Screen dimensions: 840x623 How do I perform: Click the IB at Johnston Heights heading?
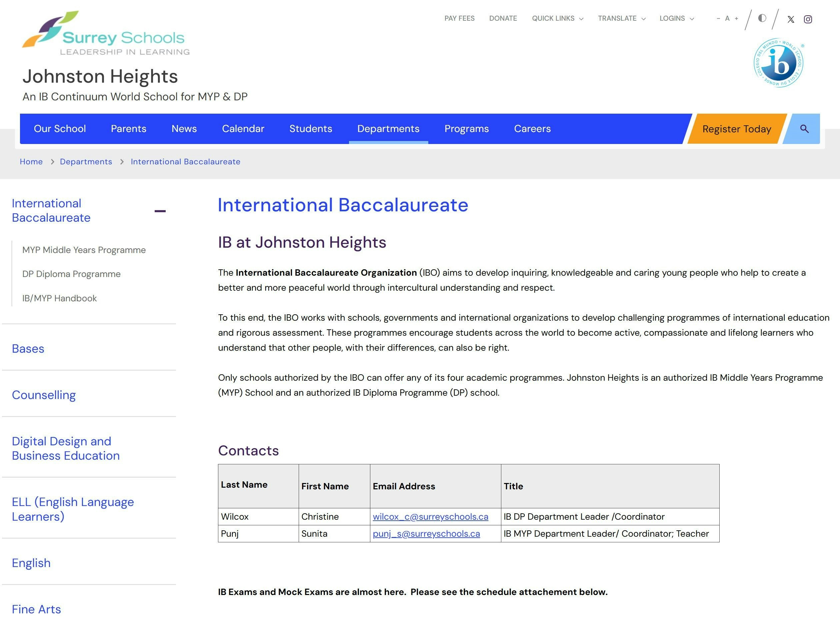[302, 242]
